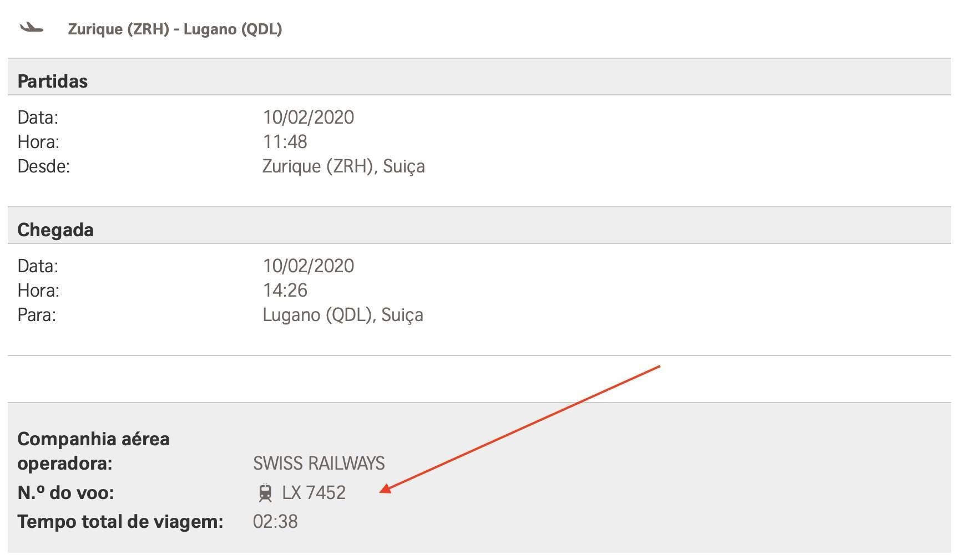Click the departure time 11:48
The width and height of the screenshot is (960, 560).
[285, 141]
